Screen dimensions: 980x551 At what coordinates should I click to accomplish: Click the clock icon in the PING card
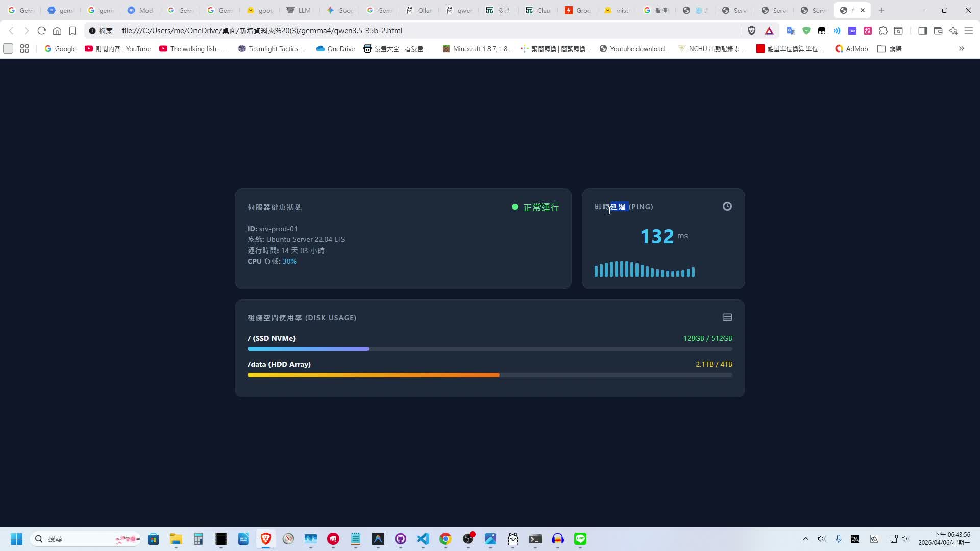(727, 206)
